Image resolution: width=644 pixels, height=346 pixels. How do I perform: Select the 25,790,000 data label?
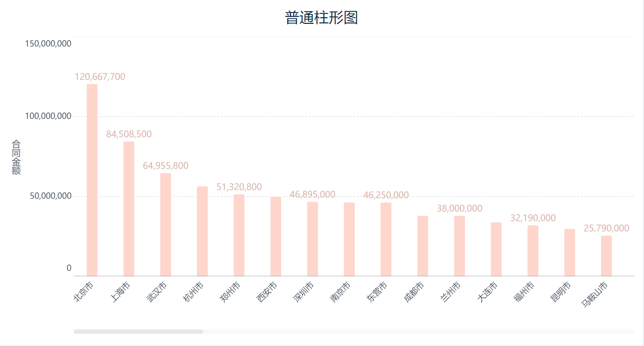coord(606,228)
